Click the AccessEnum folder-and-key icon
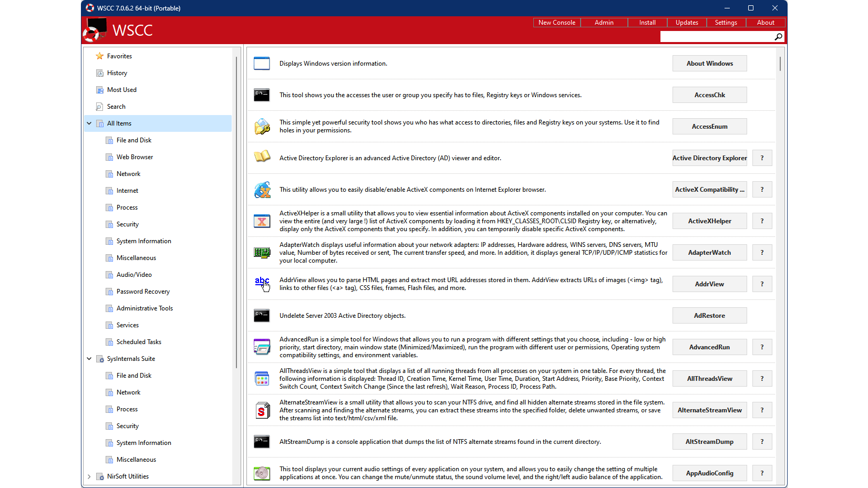The height and width of the screenshot is (488, 868). tap(262, 127)
